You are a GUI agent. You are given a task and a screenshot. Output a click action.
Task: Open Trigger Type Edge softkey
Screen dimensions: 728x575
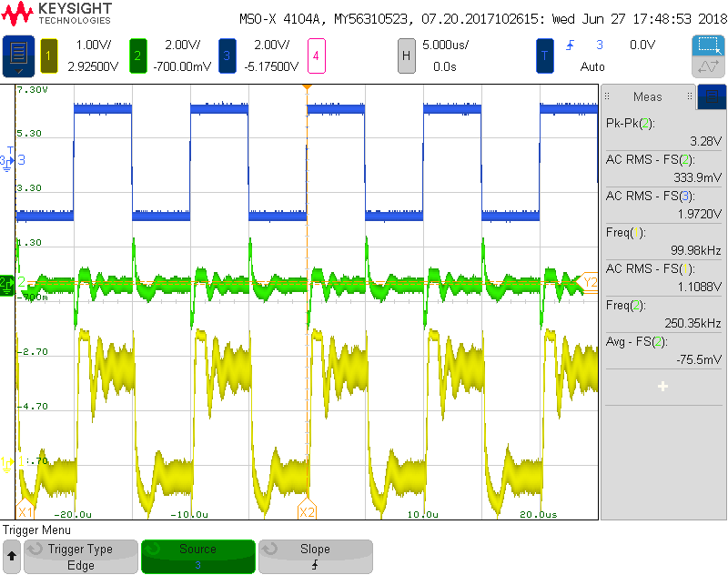[81, 557]
